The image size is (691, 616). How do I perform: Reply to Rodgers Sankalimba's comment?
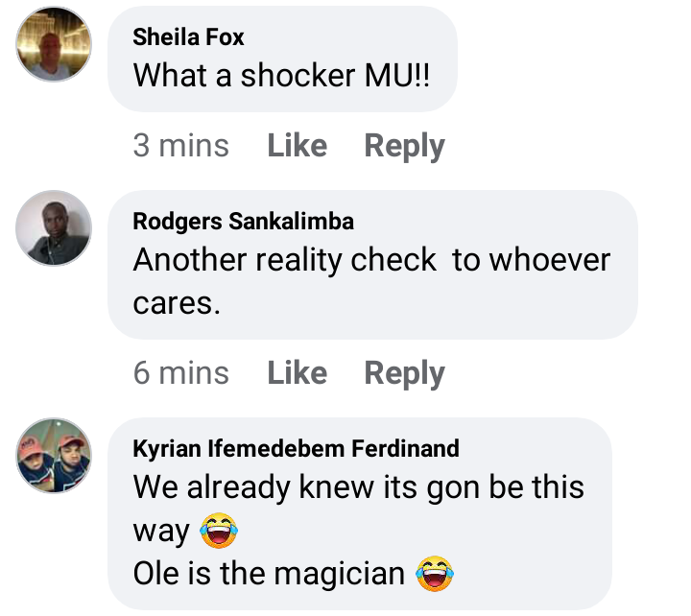[404, 372]
